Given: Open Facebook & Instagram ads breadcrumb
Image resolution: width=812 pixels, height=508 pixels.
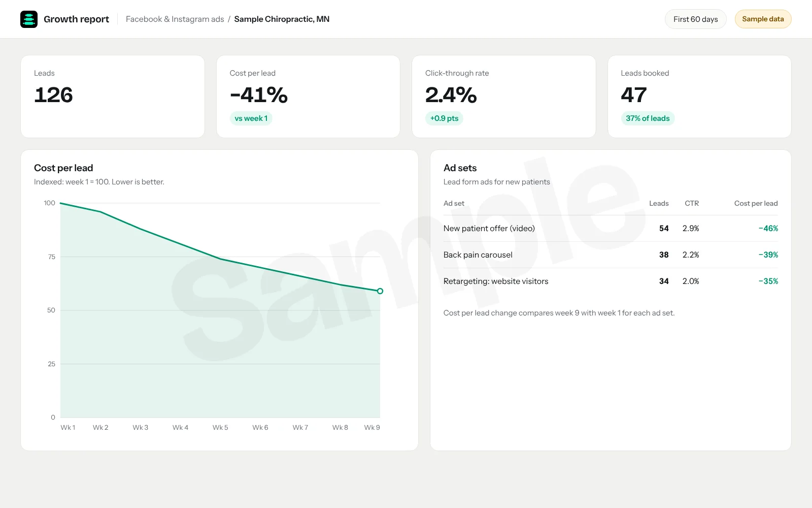Looking at the screenshot, I should [x=175, y=19].
